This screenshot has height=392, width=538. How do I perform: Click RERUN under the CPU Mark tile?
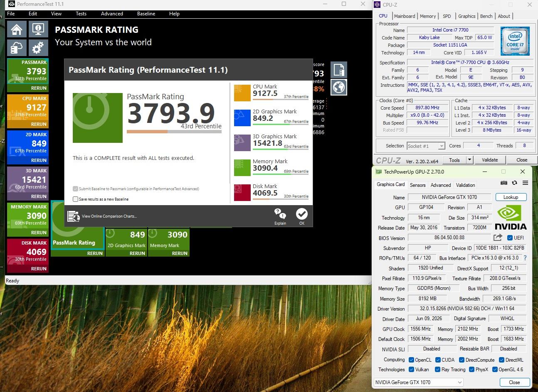(39, 124)
